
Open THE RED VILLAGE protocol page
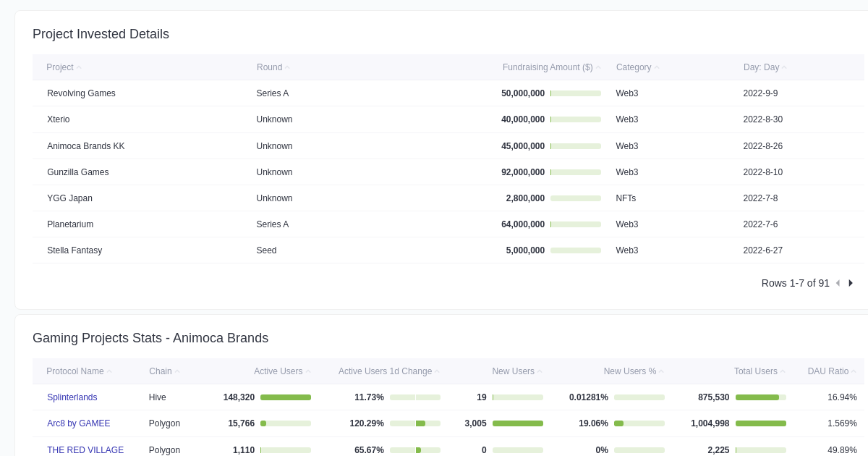point(85,449)
